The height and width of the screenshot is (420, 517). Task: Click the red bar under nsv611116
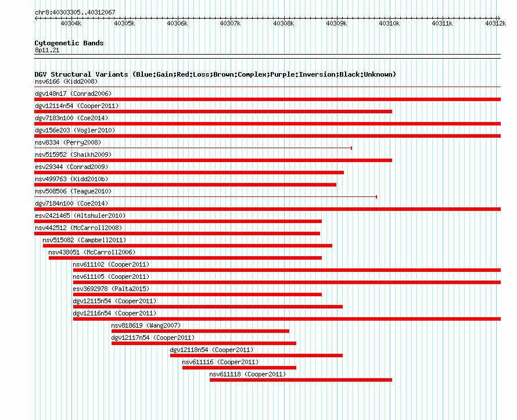coord(239,368)
